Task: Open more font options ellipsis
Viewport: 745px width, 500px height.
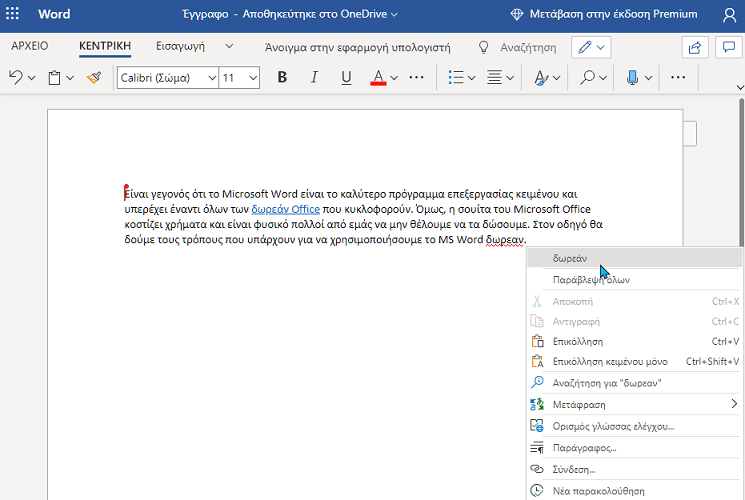Action: pyautogui.click(x=416, y=77)
